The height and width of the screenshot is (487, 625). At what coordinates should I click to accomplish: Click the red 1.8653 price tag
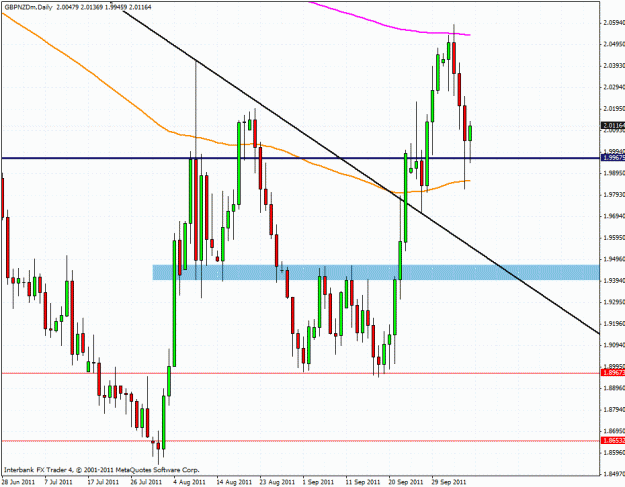coord(613,440)
